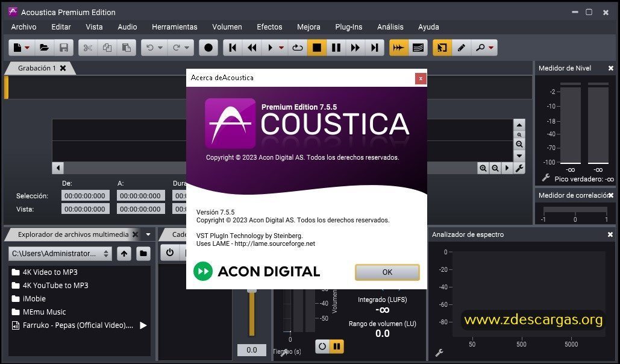Click the browse folder icon

(143, 254)
